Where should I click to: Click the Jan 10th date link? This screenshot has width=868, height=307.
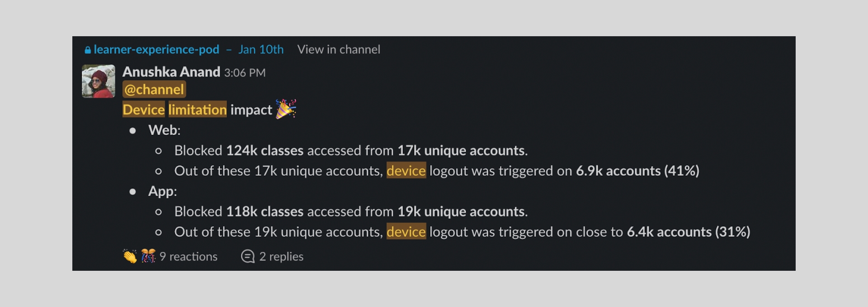[261, 49]
